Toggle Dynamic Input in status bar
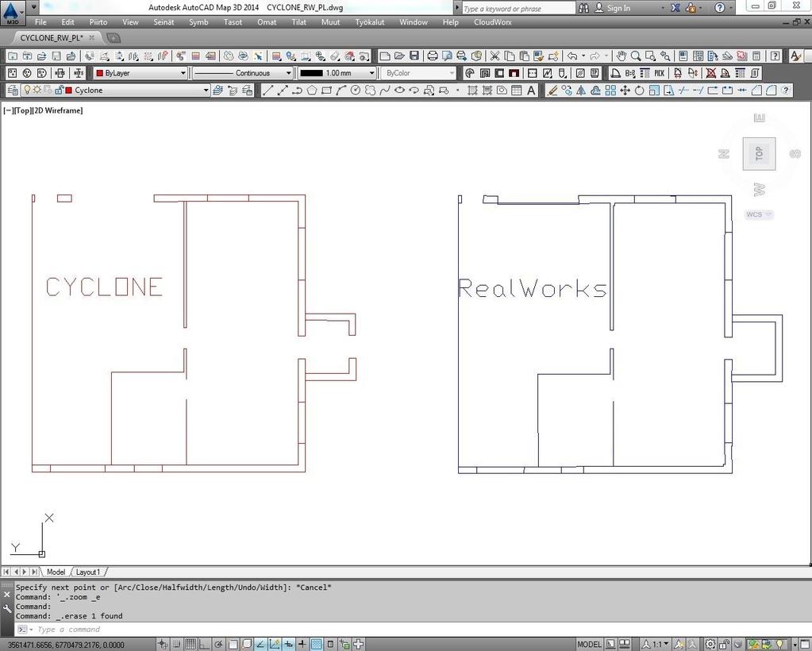 pos(288,645)
